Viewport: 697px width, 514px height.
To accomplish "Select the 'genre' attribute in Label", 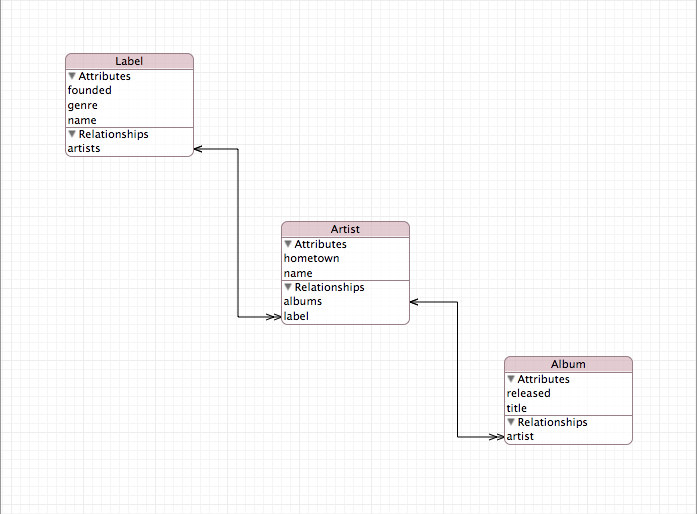I will click(x=129, y=105).
